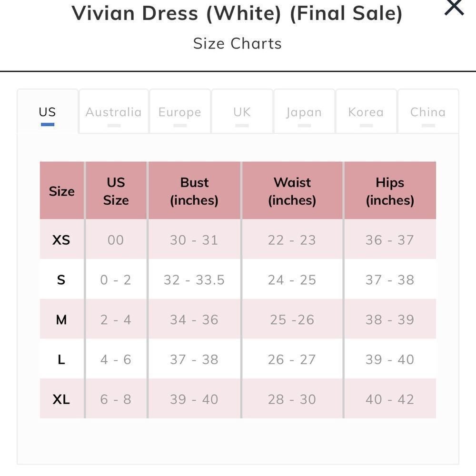Image resolution: width=476 pixels, height=476 pixels.
Task: Click the Vivian Dress product title
Action: (238, 13)
